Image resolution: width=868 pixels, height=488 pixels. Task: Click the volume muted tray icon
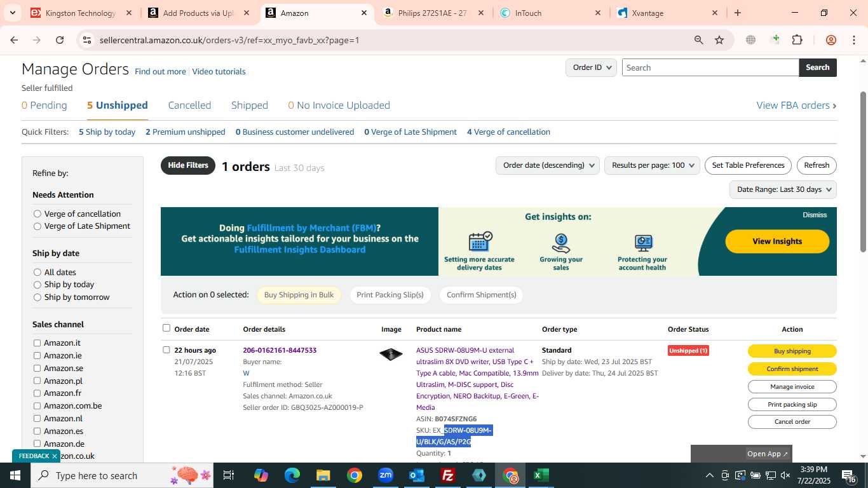click(785, 475)
